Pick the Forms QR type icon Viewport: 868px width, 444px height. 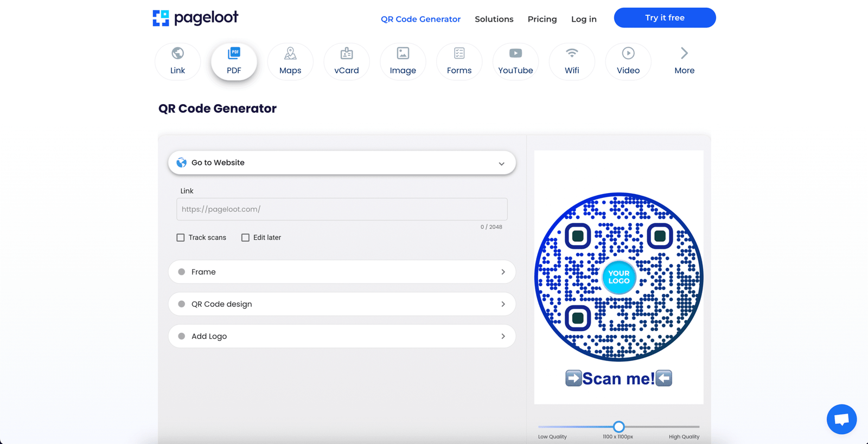(x=459, y=61)
